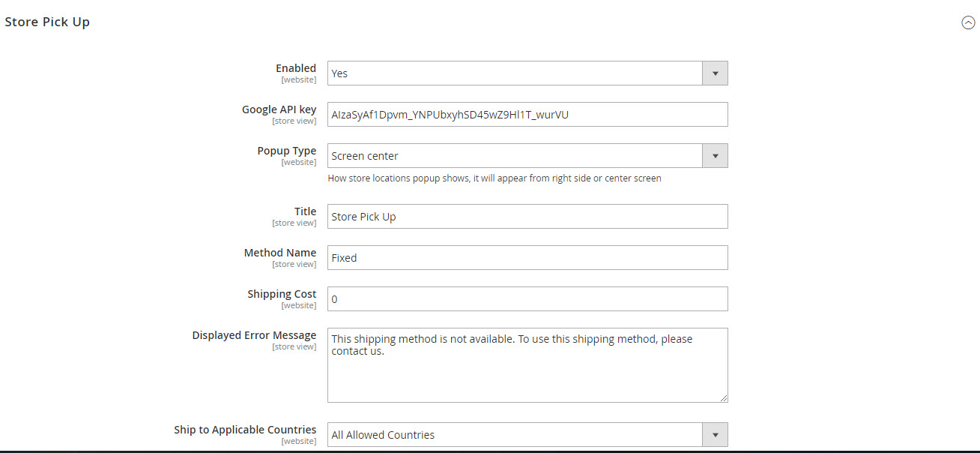Click into the Title text field
Image resolution: width=980 pixels, height=453 pixels.
click(527, 217)
